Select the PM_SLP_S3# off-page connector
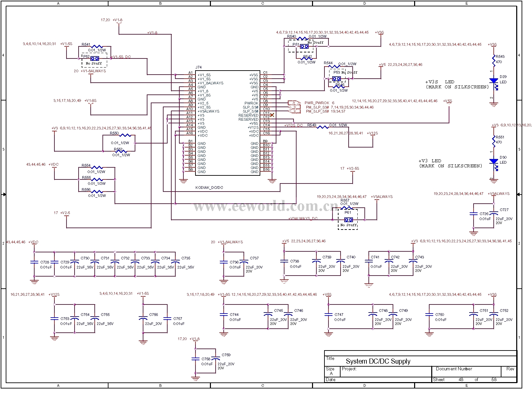Screen dimensions: 532x411 click(294, 107)
